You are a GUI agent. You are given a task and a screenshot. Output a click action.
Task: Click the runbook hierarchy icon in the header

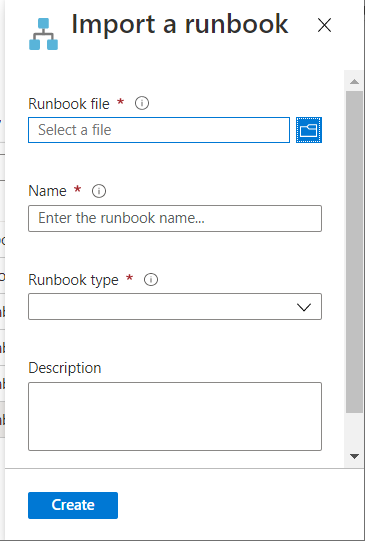click(x=43, y=34)
